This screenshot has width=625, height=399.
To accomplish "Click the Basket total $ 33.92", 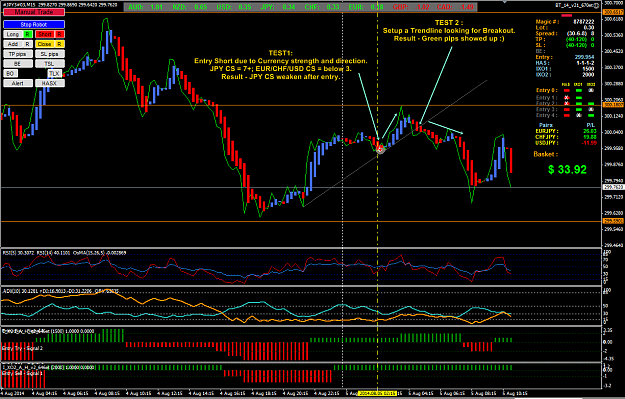I will pos(567,170).
